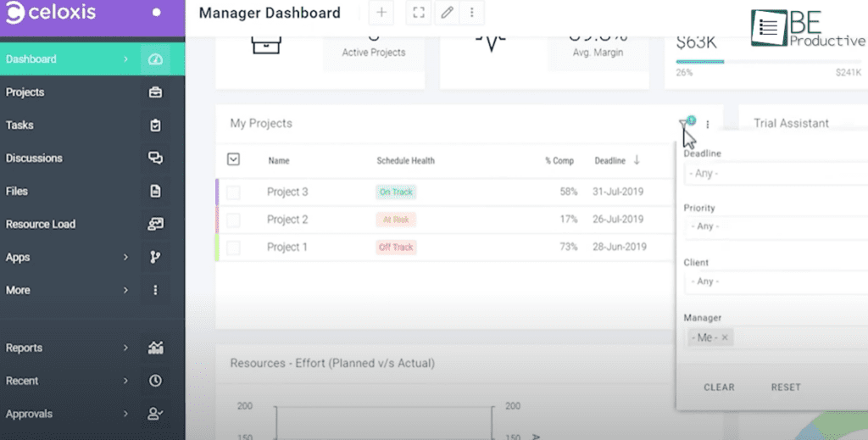
Task: Check the box next to Project 3
Action: click(x=233, y=192)
